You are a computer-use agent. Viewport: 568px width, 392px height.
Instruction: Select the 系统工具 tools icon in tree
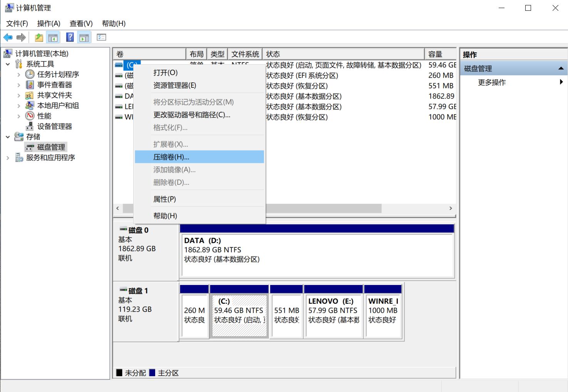pos(19,64)
